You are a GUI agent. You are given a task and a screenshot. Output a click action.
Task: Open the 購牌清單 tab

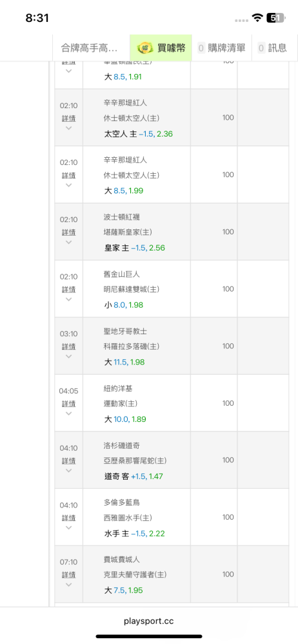click(x=221, y=48)
